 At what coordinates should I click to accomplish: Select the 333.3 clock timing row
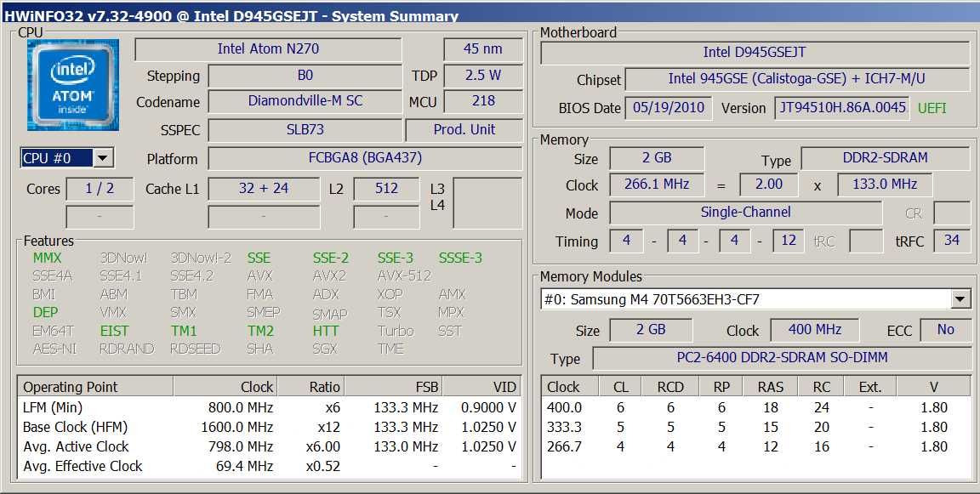click(755, 427)
